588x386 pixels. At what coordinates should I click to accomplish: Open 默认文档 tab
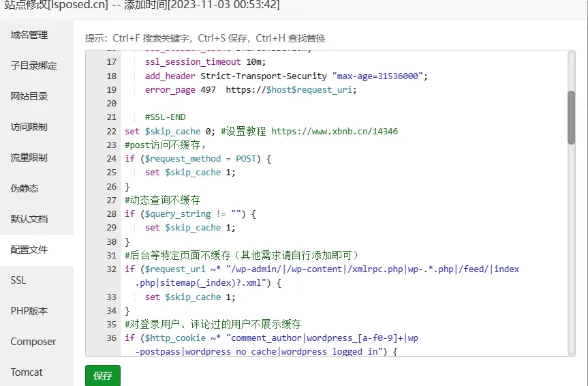click(37, 219)
